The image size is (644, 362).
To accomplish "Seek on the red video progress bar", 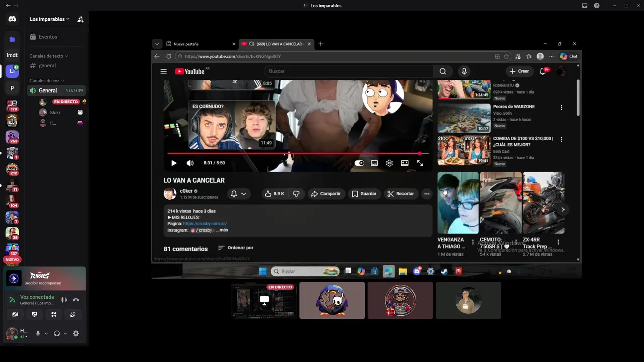I will tap(298, 153).
